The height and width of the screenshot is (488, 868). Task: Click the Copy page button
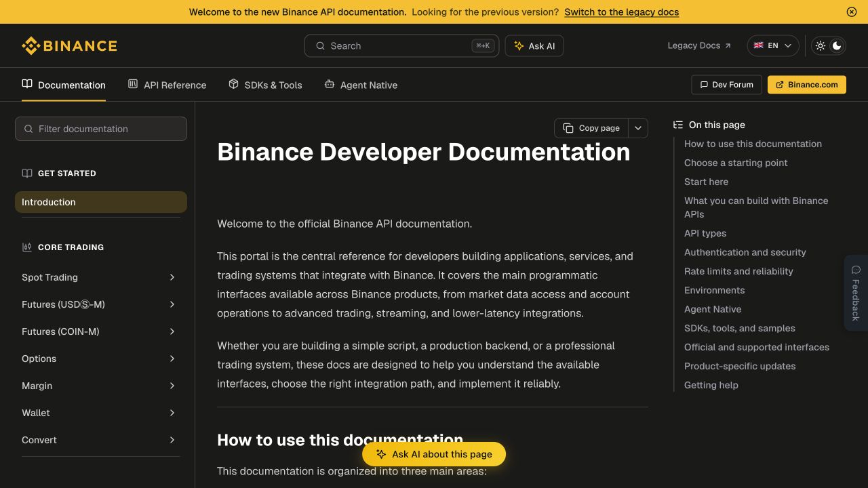coord(591,128)
